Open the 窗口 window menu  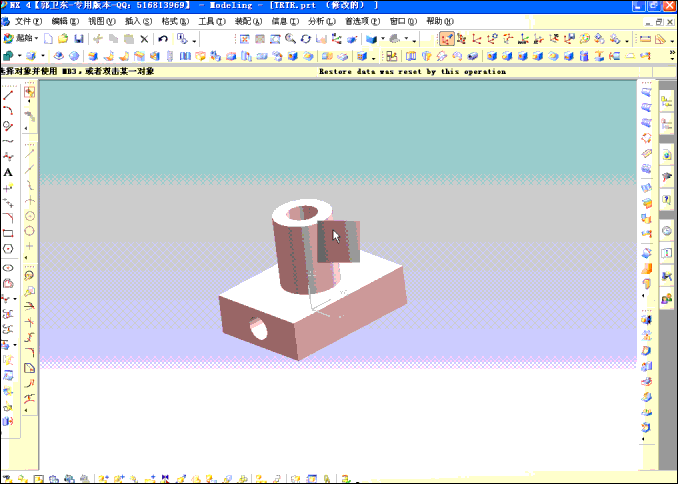[403, 21]
